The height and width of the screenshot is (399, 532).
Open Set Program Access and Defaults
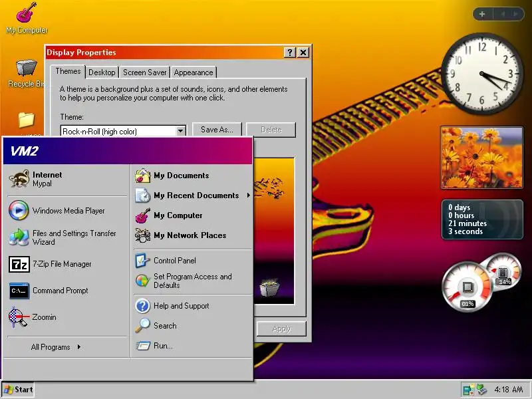point(193,281)
